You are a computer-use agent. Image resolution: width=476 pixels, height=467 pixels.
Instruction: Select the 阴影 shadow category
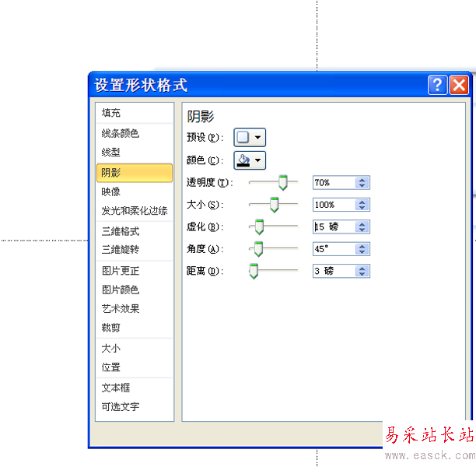click(x=135, y=173)
